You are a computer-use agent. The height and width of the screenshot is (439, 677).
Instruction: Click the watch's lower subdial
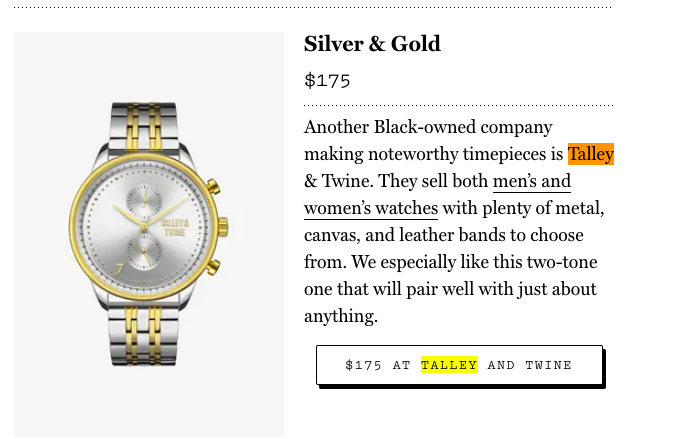pos(145,247)
